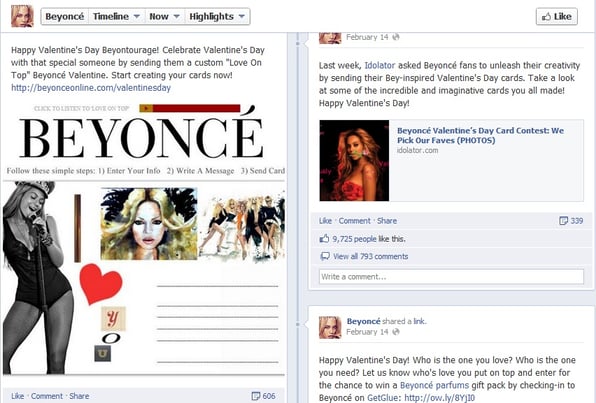The height and width of the screenshot is (403, 596).
Task: Open the GetGlue page link
Action: coord(384,398)
